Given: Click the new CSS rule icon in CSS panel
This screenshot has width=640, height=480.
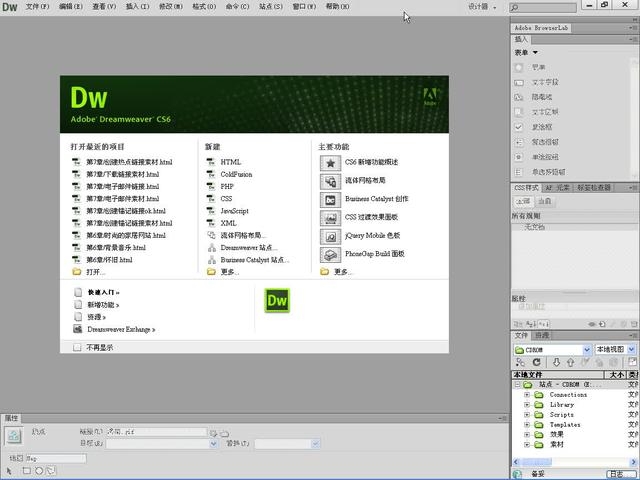Looking at the screenshot, I should [x=602, y=324].
